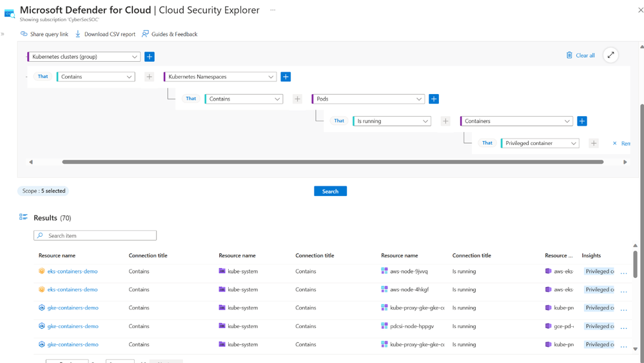Click aws-node-4hkgf pod name
This screenshot has width=644, height=363.
(409, 289)
